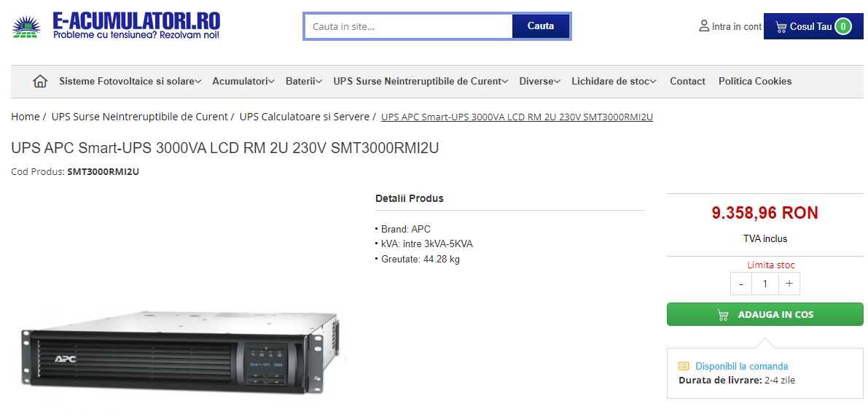Go to the Contact page
Screen dimensions: 868x417
[x=687, y=82]
